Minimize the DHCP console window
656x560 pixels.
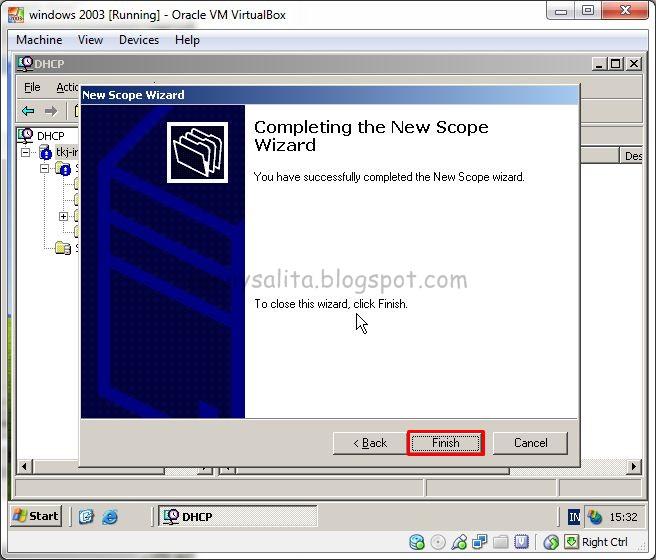pos(599,64)
